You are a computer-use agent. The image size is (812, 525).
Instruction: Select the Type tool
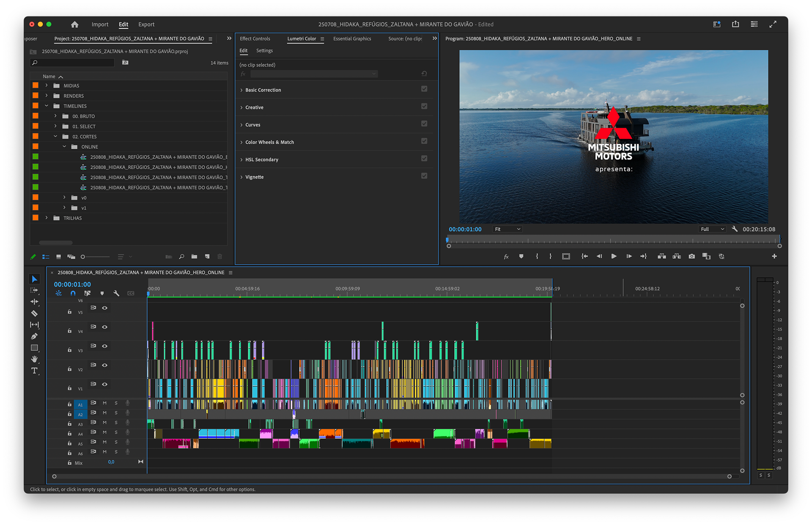click(34, 371)
